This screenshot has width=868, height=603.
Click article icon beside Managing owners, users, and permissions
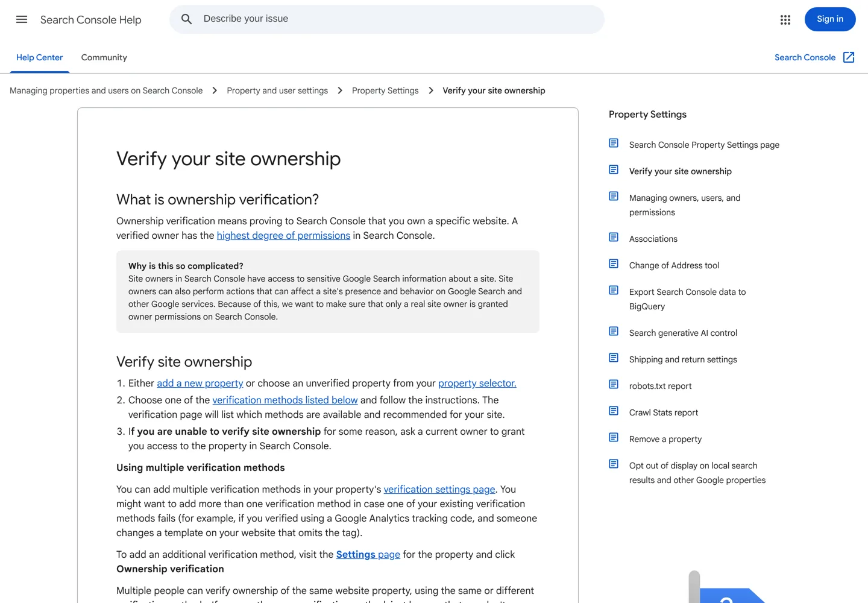(x=614, y=196)
